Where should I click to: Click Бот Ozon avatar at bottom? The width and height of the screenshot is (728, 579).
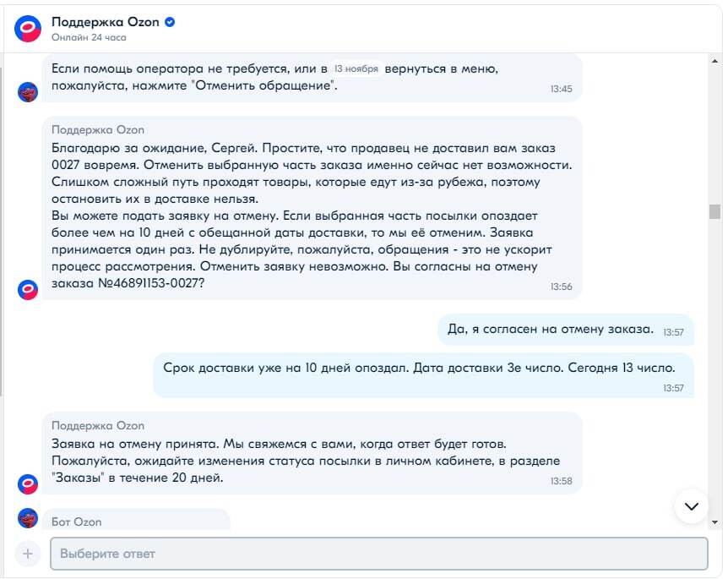pyautogui.click(x=28, y=517)
